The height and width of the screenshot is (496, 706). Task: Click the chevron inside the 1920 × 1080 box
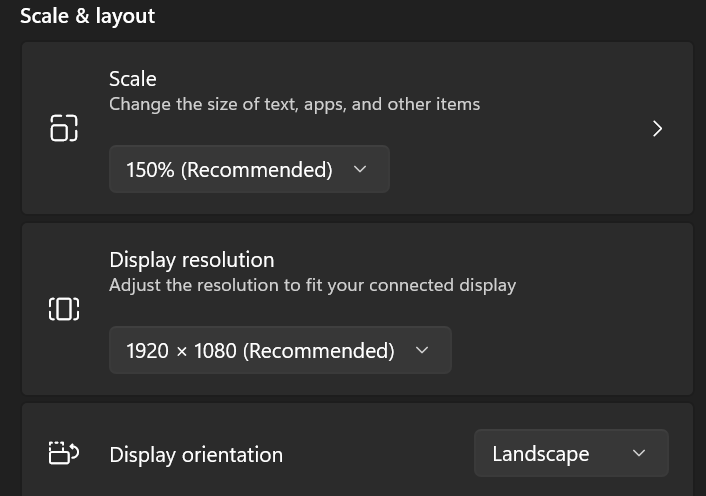click(x=422, y=350)
